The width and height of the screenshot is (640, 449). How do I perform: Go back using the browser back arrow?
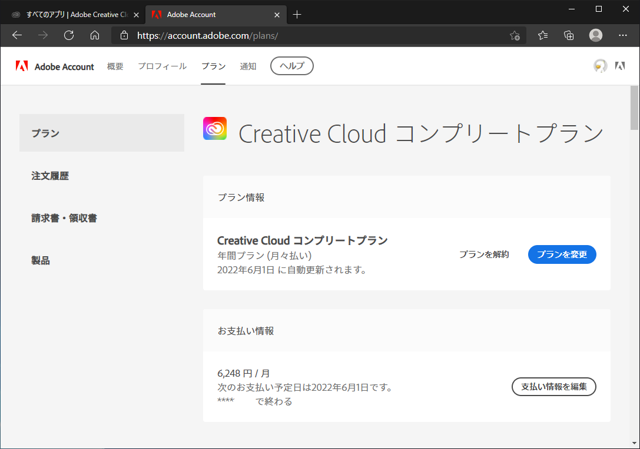tap(17, 36)
